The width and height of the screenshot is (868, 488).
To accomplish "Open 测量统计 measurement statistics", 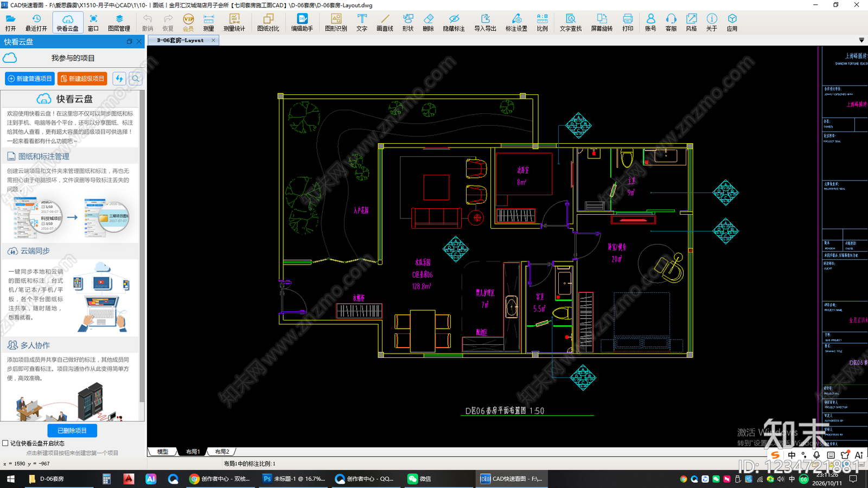I will [234, 23].
